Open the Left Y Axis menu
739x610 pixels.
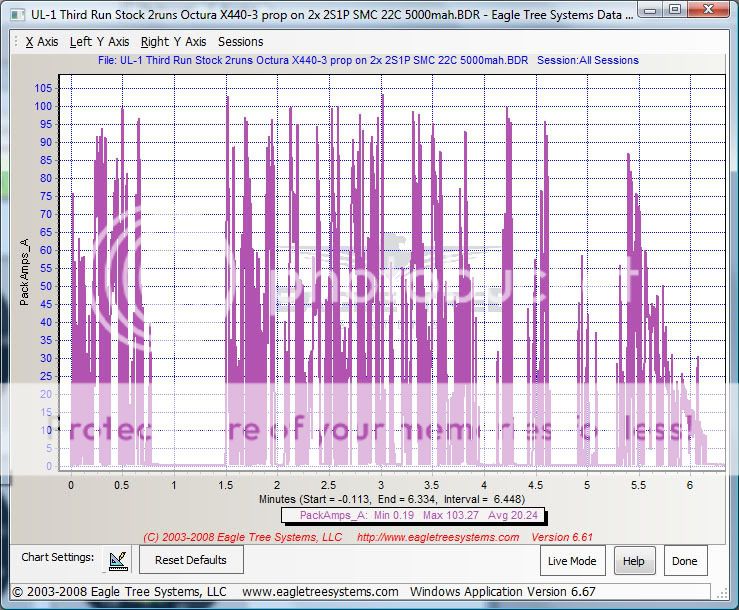99,42
